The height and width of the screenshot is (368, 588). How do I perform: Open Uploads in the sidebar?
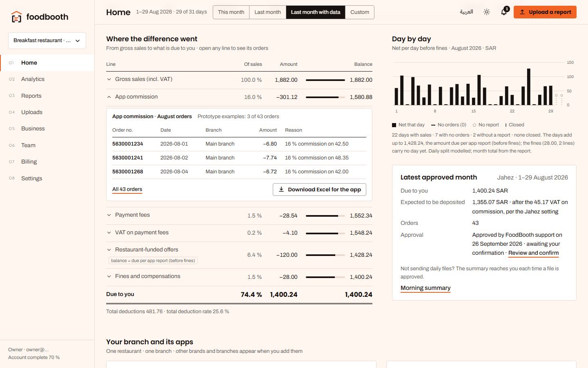[47, 112]
